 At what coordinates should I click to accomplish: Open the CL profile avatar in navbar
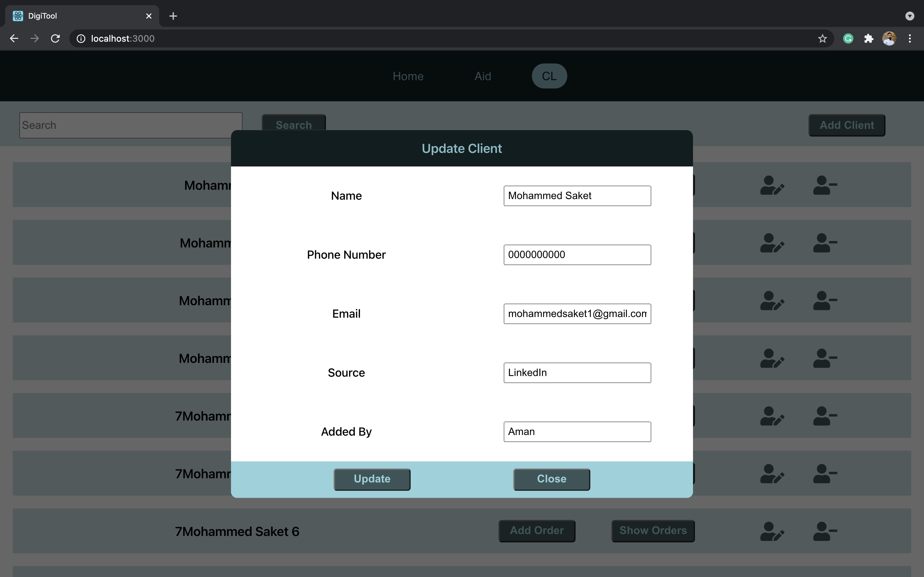549,76
